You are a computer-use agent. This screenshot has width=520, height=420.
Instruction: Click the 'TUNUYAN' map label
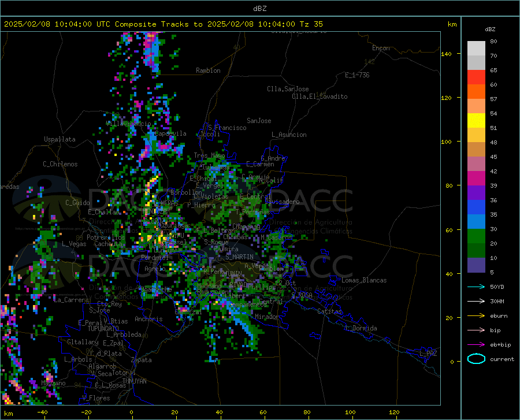[134, 381]
